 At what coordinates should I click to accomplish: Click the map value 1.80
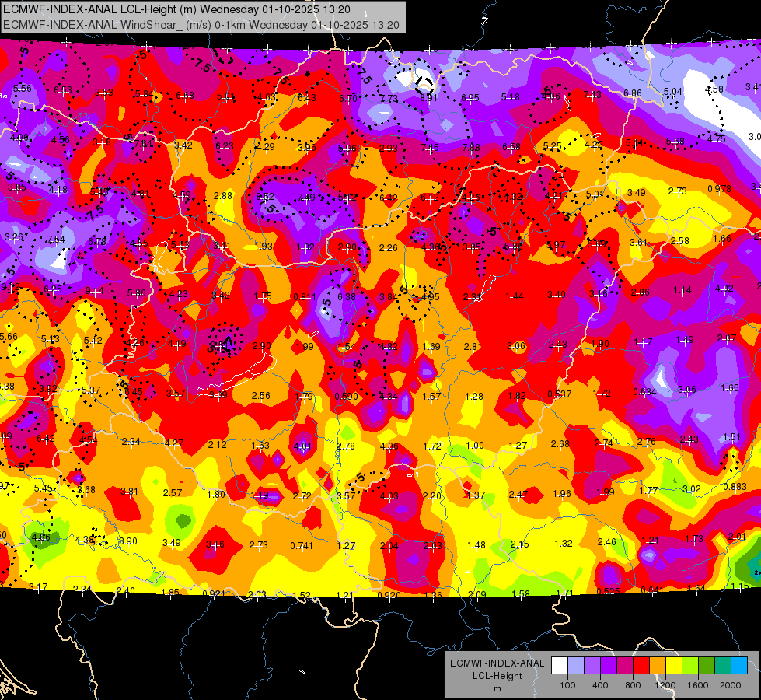216,495
